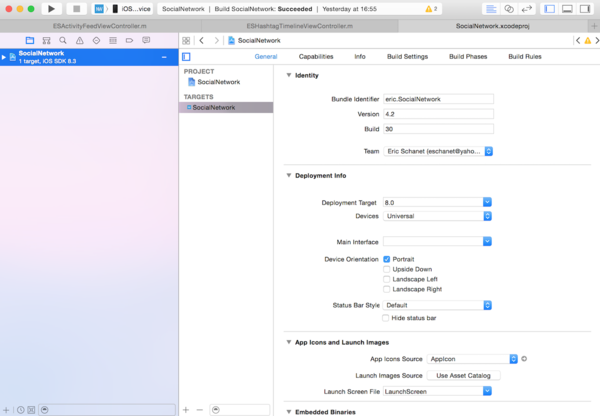This screenshot has width=600, height=416.
Task: Toggle the Navigator panel visibility
Action: pyautogui.click(x=549, y=9)
